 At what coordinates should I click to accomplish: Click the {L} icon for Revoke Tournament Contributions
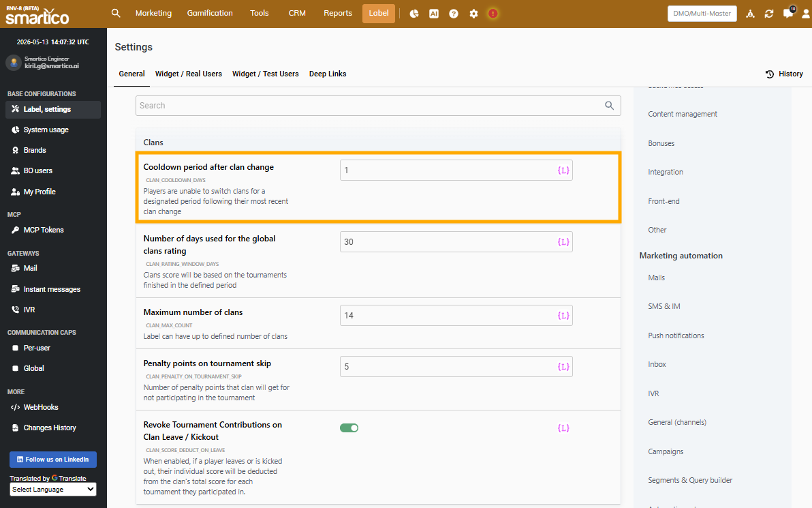tap(563, 428)
